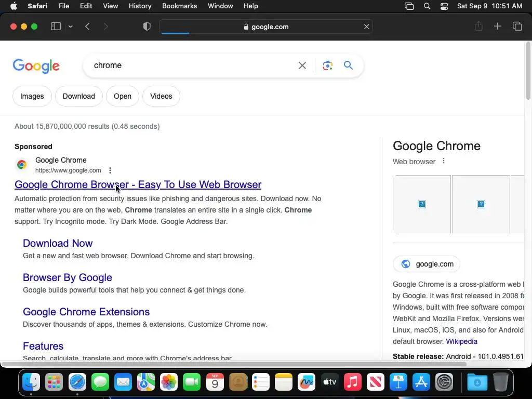Open more options next to Web browser
This screenshot has width=532, height=399.
point(444,161)
